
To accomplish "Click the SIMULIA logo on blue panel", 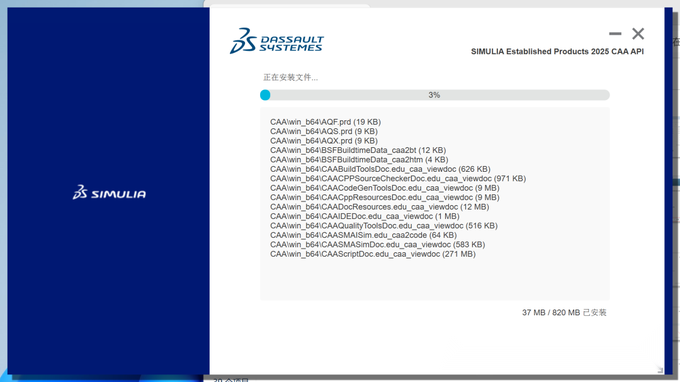I will coord(109,193).
